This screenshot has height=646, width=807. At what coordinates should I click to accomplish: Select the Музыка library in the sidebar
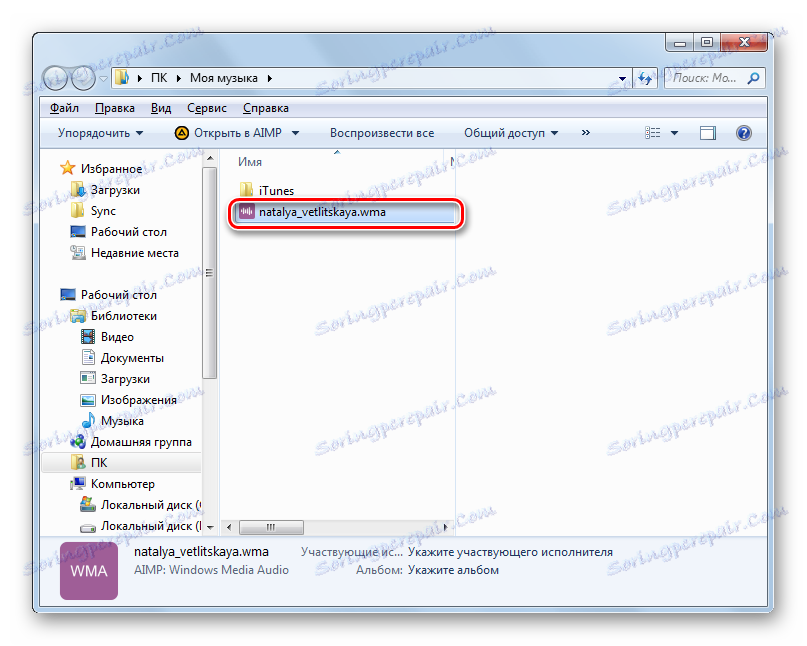[120, 420]
